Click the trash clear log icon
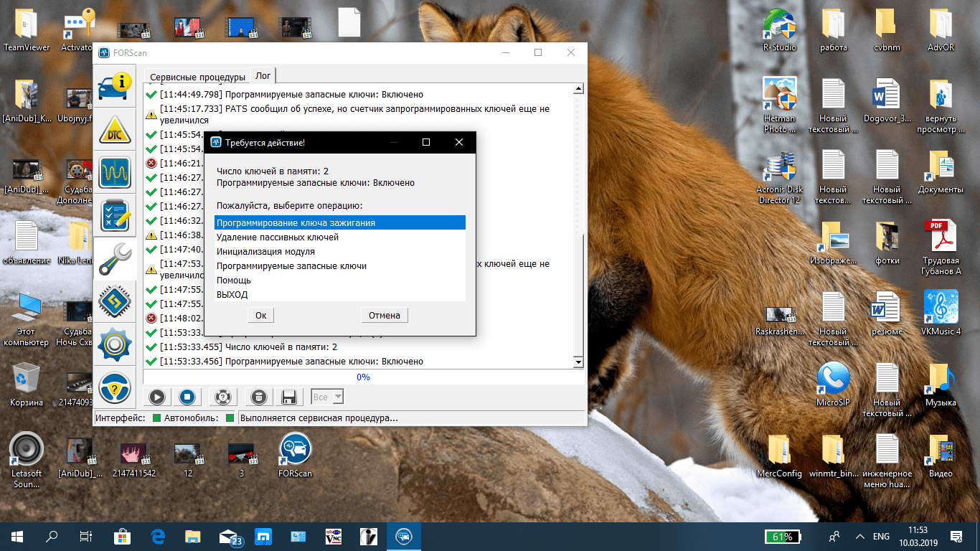This screenshot has height=551, width=980. coord(260,397)
